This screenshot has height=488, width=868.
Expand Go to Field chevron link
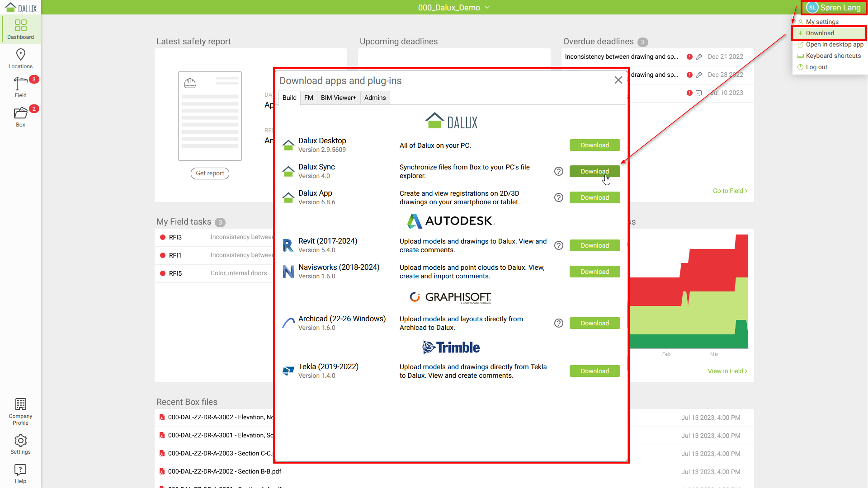pyautogui.click(x=730, y=191)
